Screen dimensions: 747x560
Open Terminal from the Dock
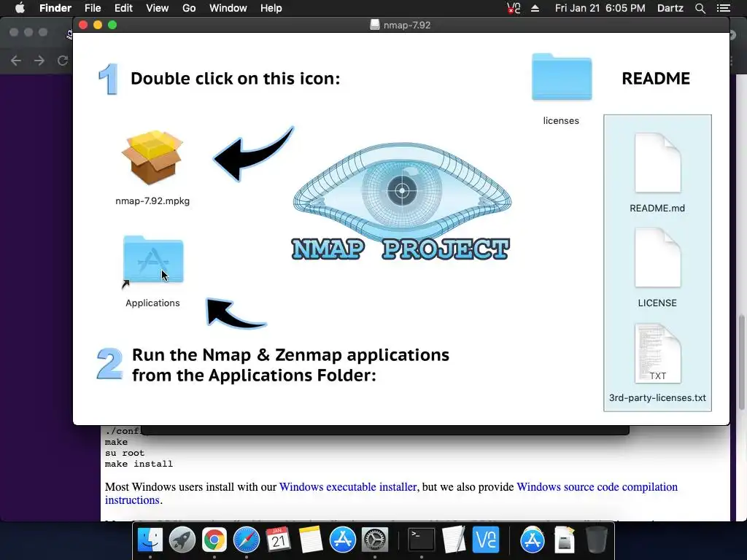(422, 540)
